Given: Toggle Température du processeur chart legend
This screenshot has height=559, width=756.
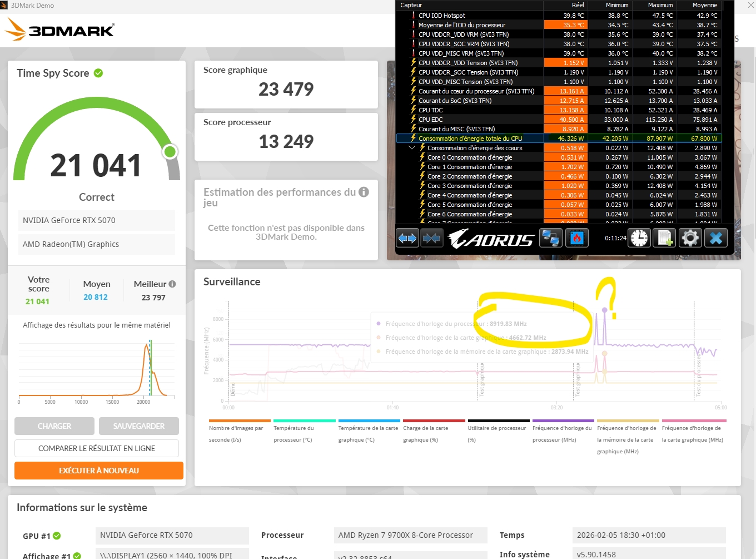Looking at the screenshot, I should [x=304, y=433].
